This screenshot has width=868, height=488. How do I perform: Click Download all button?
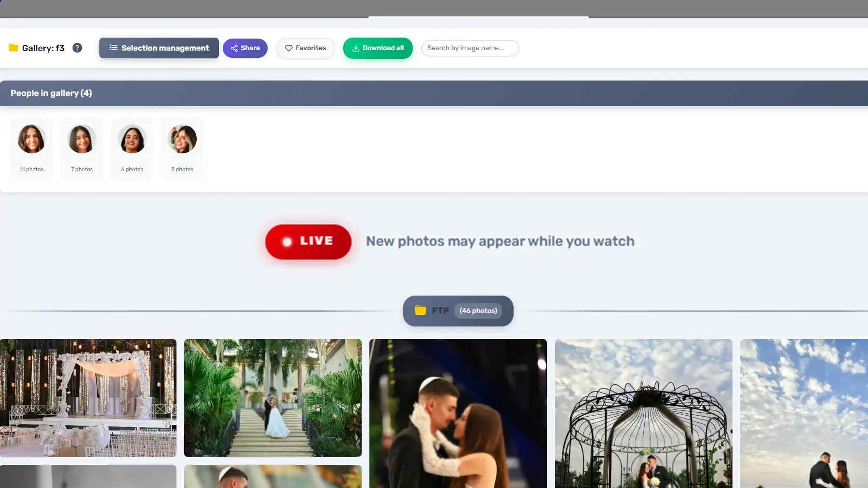[378, 48]
